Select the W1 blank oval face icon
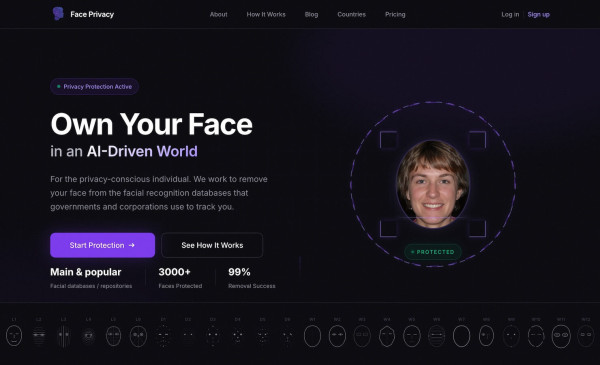 pyautogui.click(x=312, y=336)
